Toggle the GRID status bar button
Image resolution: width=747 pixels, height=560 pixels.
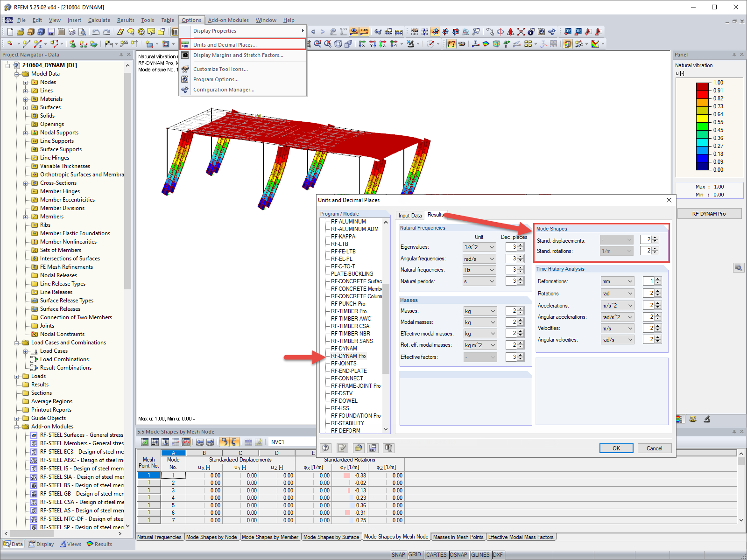click(415, 555)
